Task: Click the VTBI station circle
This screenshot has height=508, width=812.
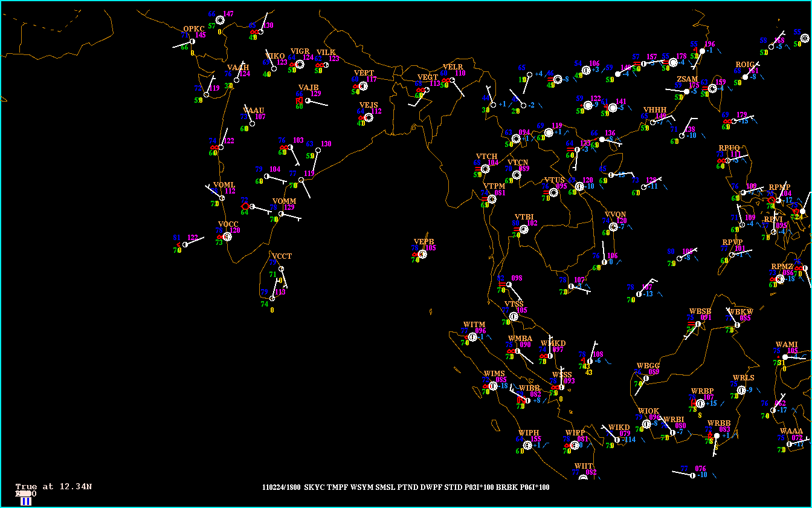Action: pyautogui.click(x=524, y=229)
